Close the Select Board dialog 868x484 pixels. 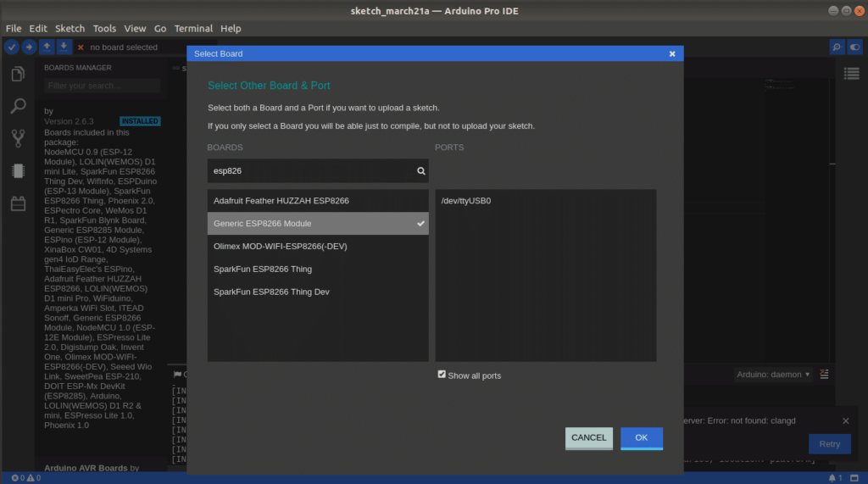coord(672,53)
